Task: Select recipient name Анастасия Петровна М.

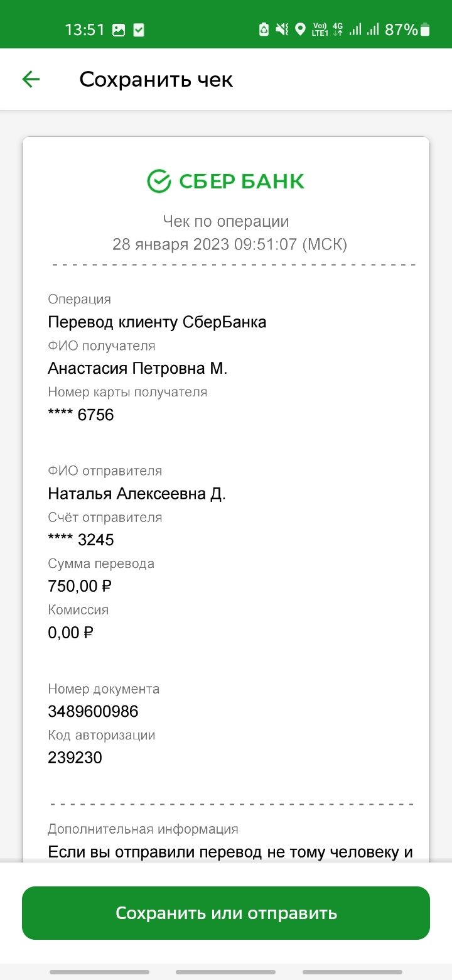Action: click(x=137, y=368)
